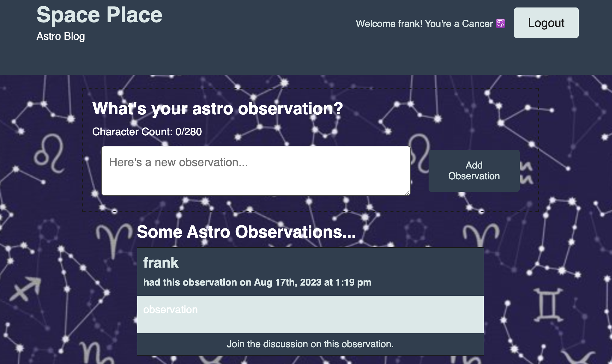This screenshot has width=612, height=364.
Task: Click the Astro Blog subtitle
Action: pyautogui.click(x=61, y=36)
